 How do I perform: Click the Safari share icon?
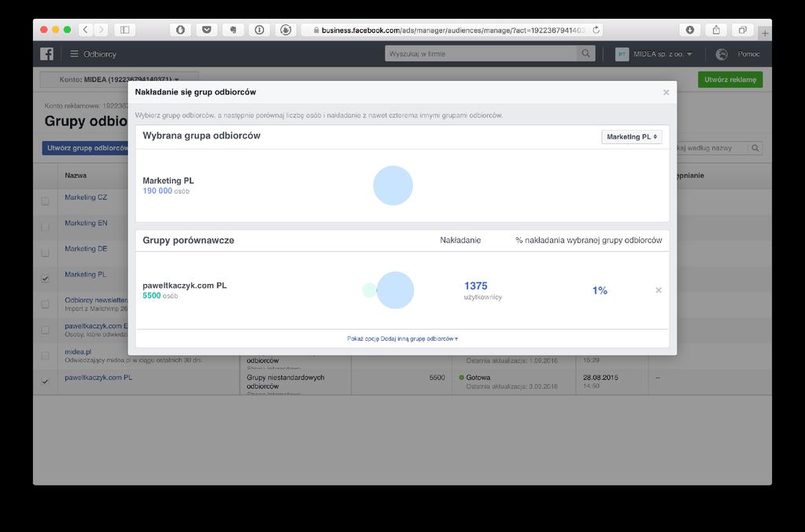point(716,30)
